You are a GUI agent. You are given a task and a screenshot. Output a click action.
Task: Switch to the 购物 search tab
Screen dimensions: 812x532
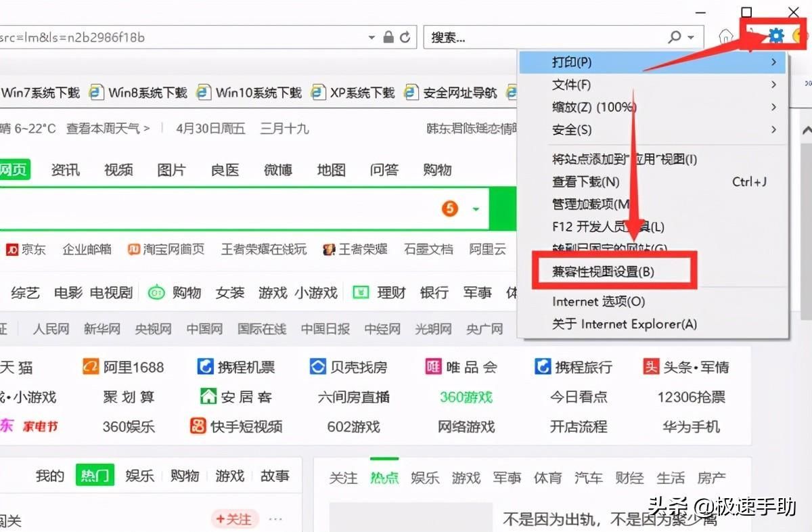(x=437, y=170)
